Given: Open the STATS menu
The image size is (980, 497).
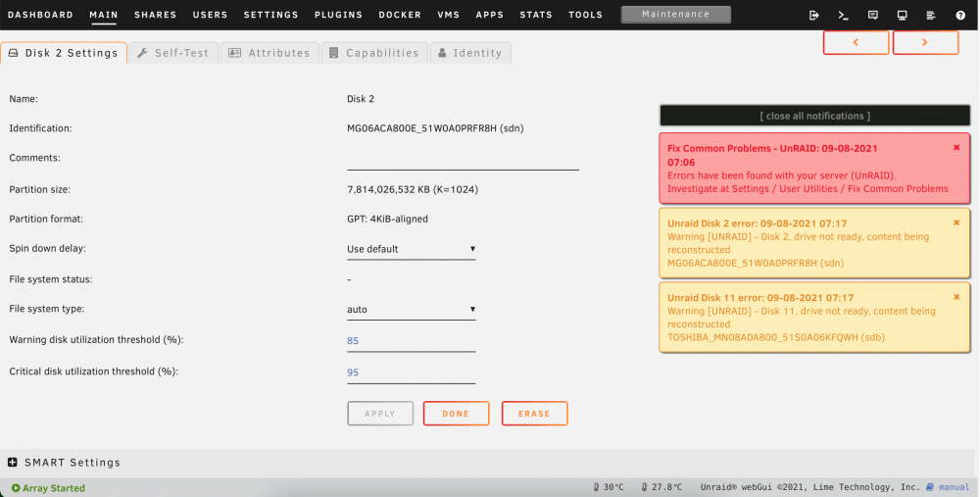Looking at the screenshot, I should point(536,15).
